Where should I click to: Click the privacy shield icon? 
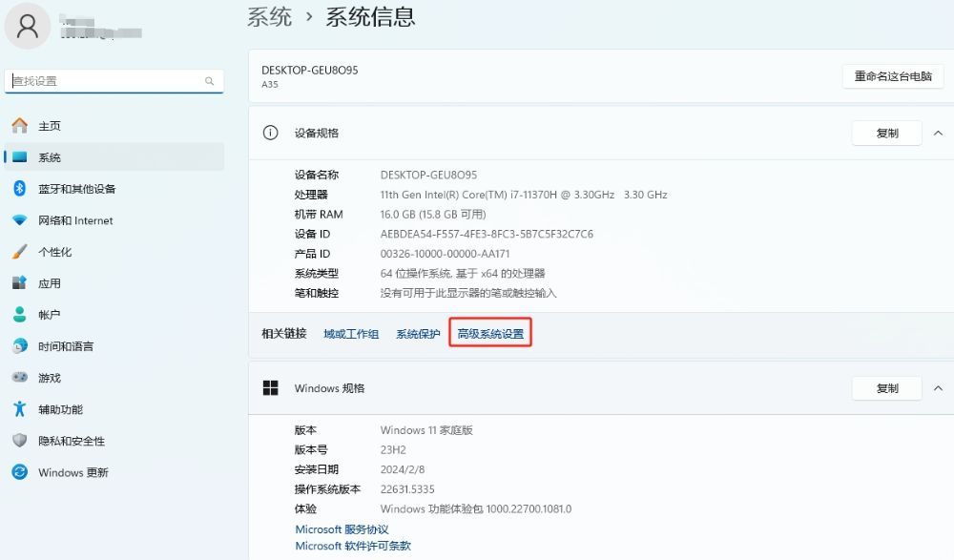(19, 440)
